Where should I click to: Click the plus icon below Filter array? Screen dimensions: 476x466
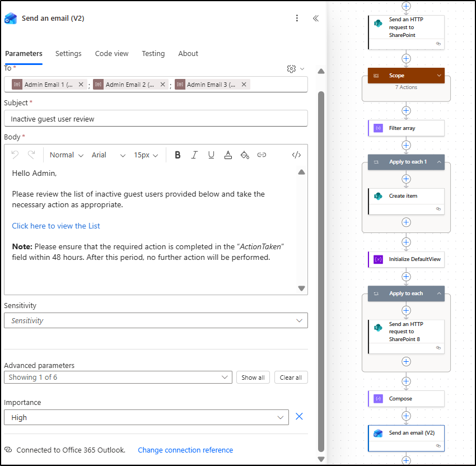click(406, 145)
